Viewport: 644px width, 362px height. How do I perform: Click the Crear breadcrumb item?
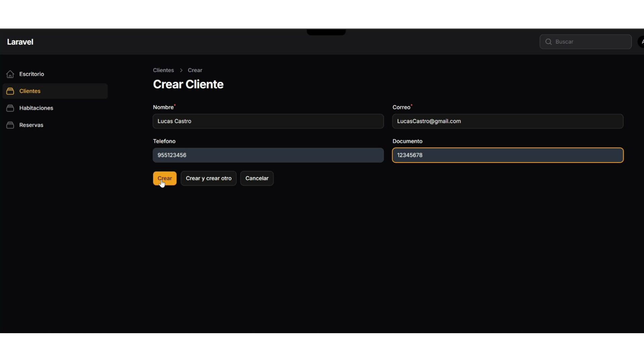click(x=195, y=70)
